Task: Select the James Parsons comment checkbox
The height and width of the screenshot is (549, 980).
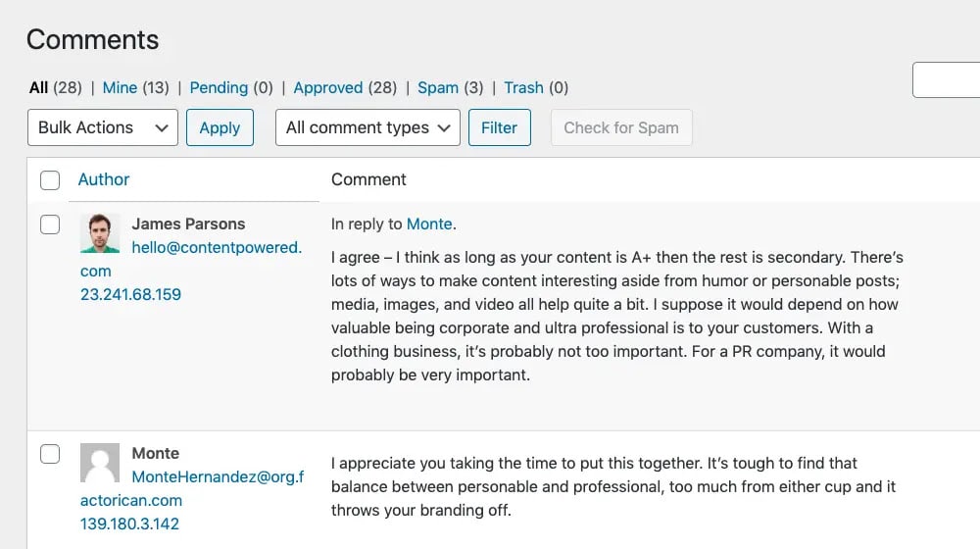Action: pyautogui.click(x=50, y=225)
